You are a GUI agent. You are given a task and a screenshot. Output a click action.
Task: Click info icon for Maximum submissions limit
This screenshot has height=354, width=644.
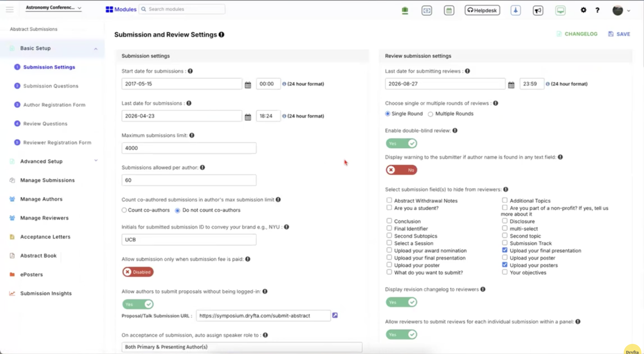(x=192, y=135)
